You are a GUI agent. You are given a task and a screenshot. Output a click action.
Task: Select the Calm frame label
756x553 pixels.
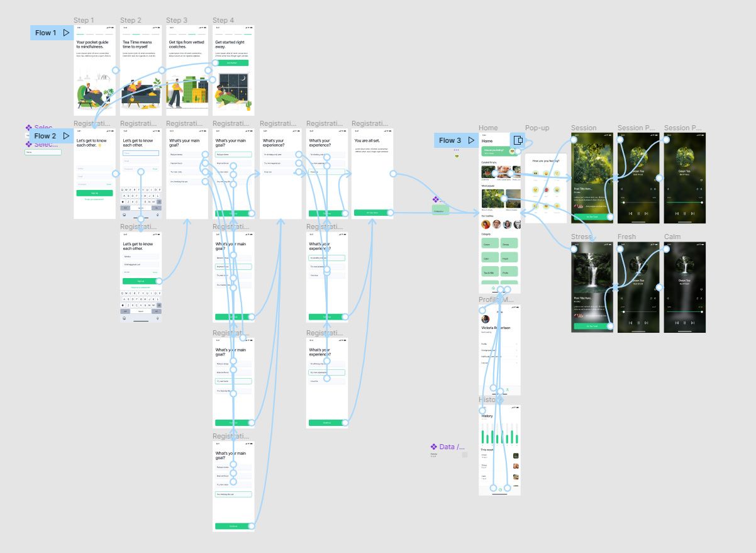(672, 237)
